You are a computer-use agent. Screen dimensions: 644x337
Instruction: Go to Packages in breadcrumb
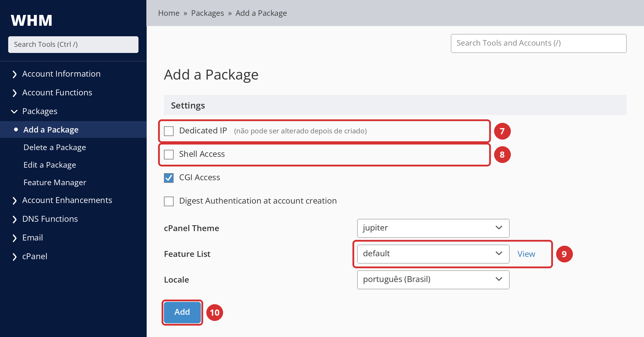[208, 13]
